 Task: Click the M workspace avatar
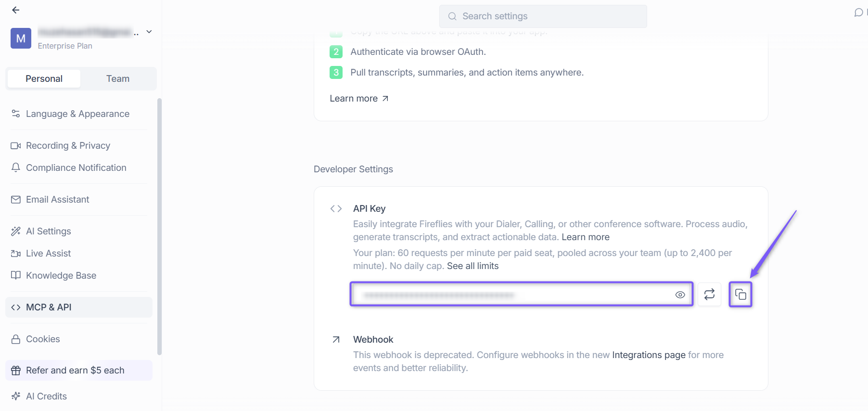pos(21,39)
